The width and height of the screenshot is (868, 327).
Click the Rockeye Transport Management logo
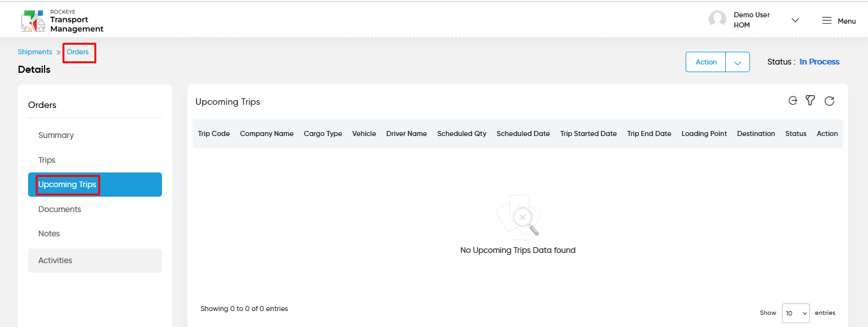[62, 20]
